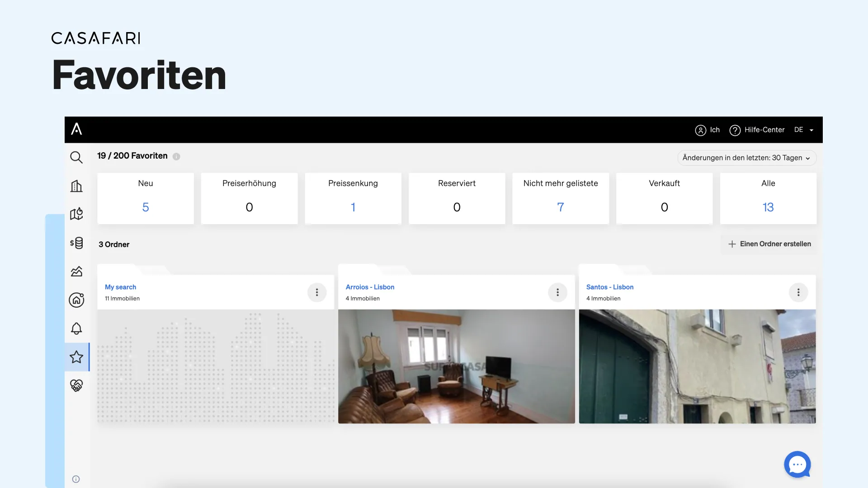Open the market analytics chart icon
This screenshot has width=868, height=488.
coord(76,271)
